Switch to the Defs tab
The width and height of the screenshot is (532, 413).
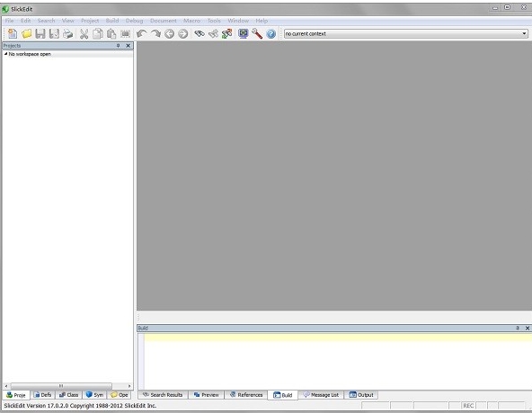click(x=42, y=395)
